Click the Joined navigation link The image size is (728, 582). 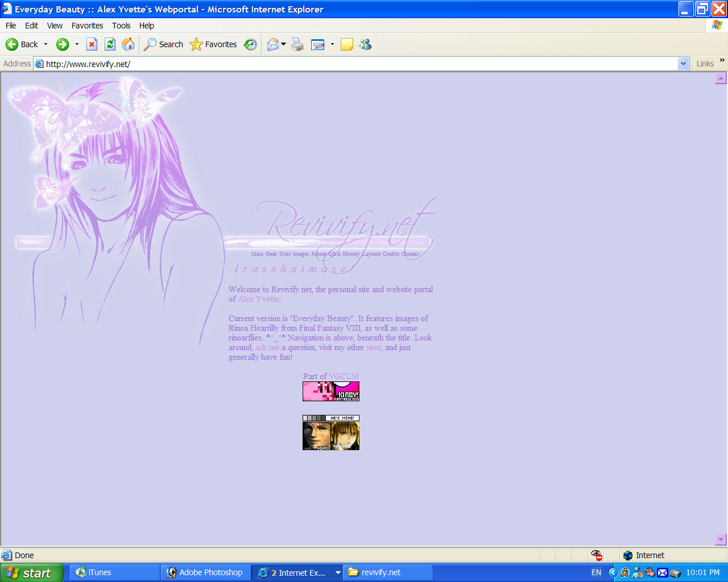click(318, 254)
